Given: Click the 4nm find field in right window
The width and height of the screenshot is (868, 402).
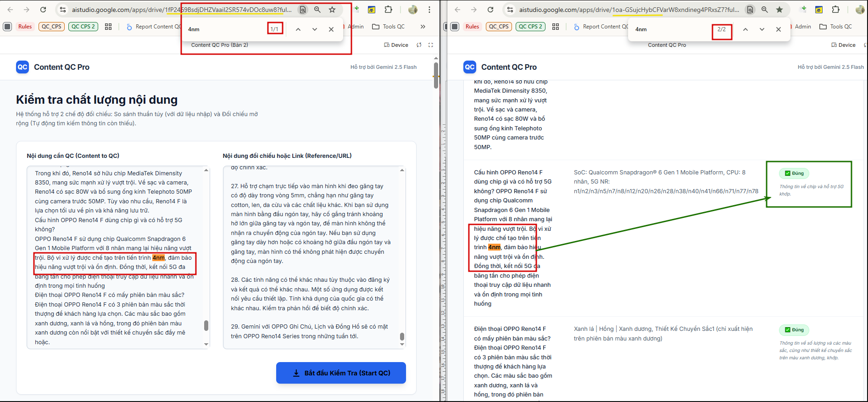Looking at the screenshot, I should tap(672, 29).
